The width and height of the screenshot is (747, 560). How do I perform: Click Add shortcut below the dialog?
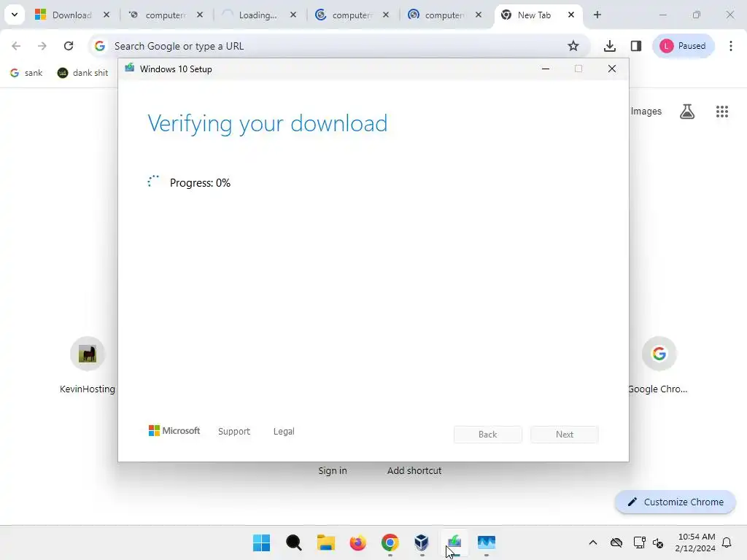click(414, 470)
